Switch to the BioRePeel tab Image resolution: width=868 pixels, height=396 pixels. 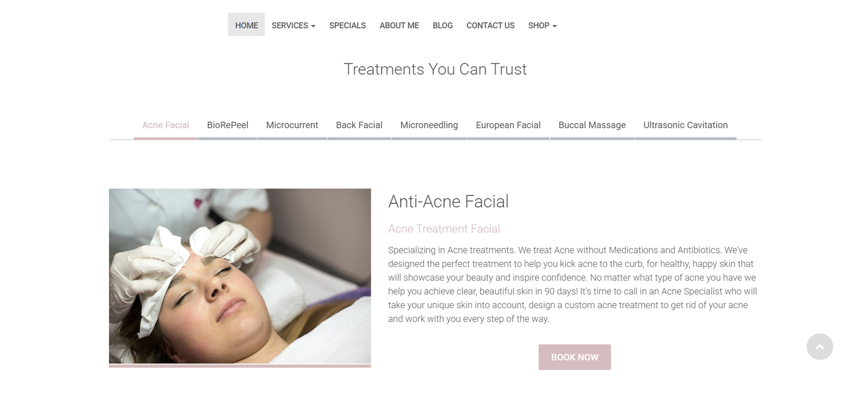227,125
